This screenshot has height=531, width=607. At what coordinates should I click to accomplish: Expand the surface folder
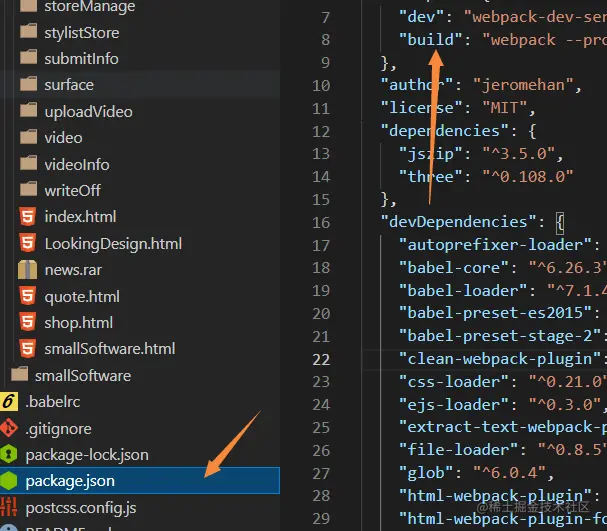pos(69,85)
